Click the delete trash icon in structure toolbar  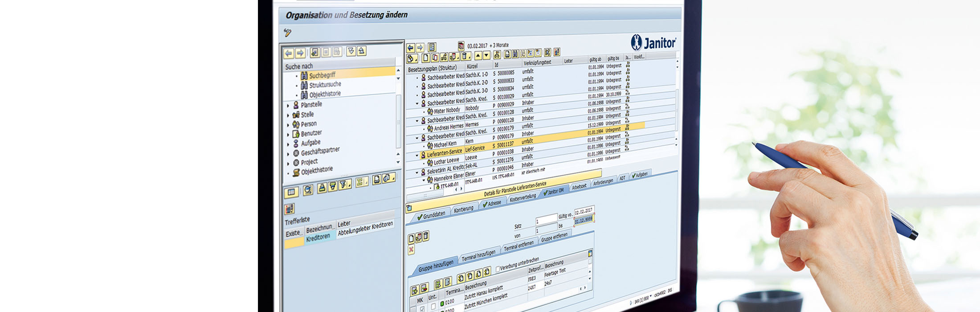[x=465, y=56]
